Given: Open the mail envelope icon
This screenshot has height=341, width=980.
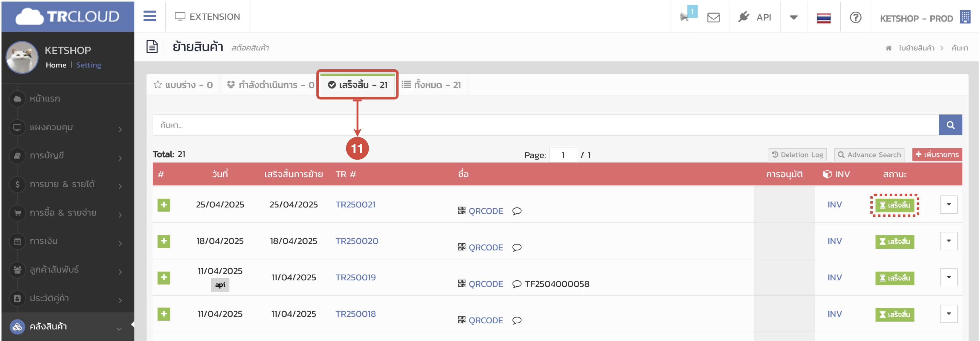Looking at the screenshot, I should (713, 18).
